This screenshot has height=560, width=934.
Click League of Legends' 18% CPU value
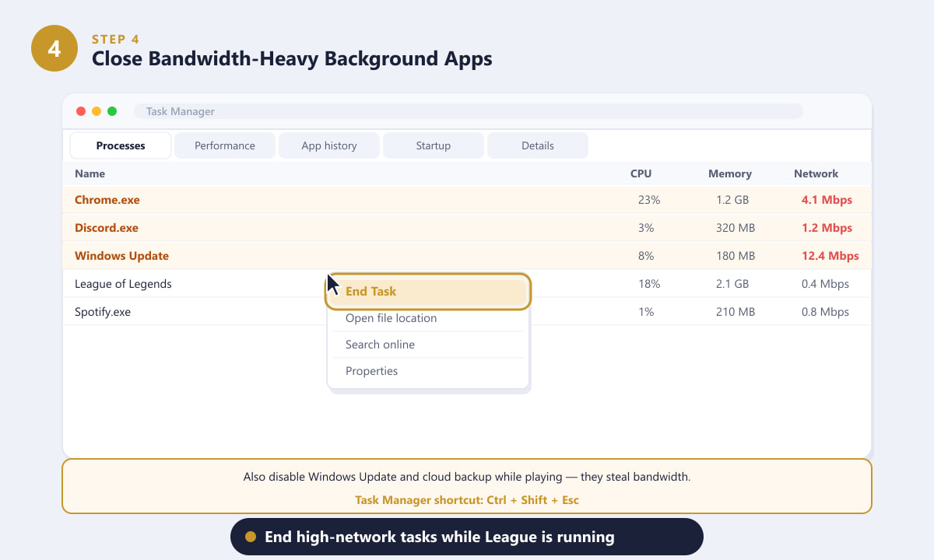click(649, 284)
